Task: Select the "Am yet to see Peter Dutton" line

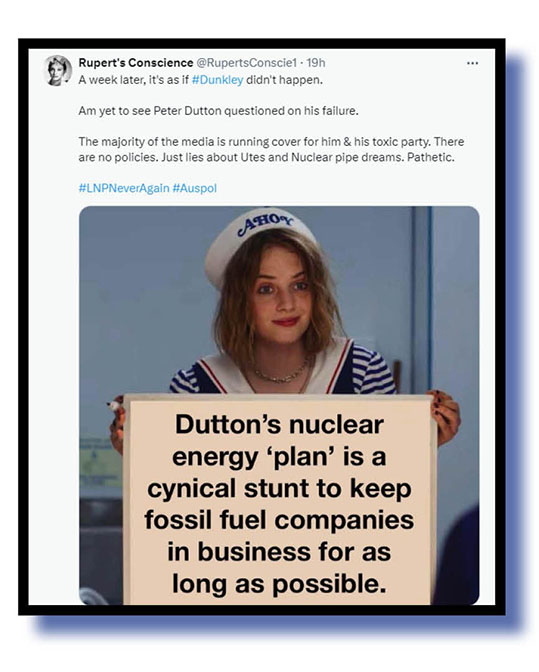Action: click(219, 111)
